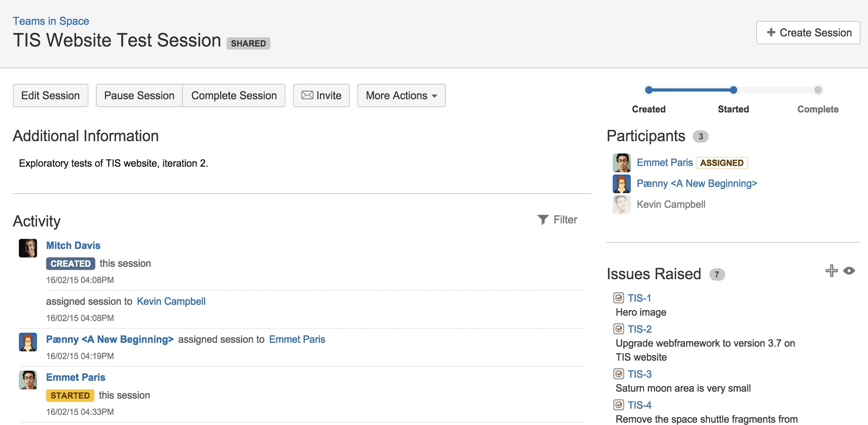The image size is (868, 425).
Task: Click Kevin Campbell in the activity entry
Action: point(171,301)
